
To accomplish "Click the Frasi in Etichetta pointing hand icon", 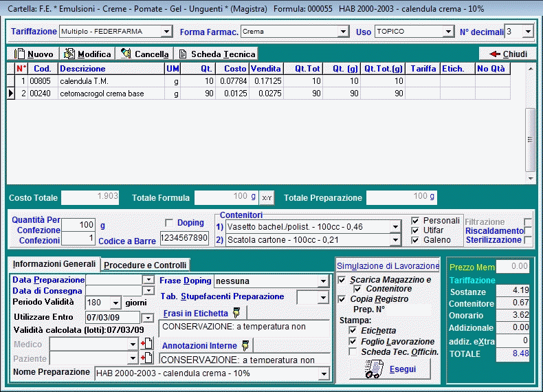I will (236, 313).
